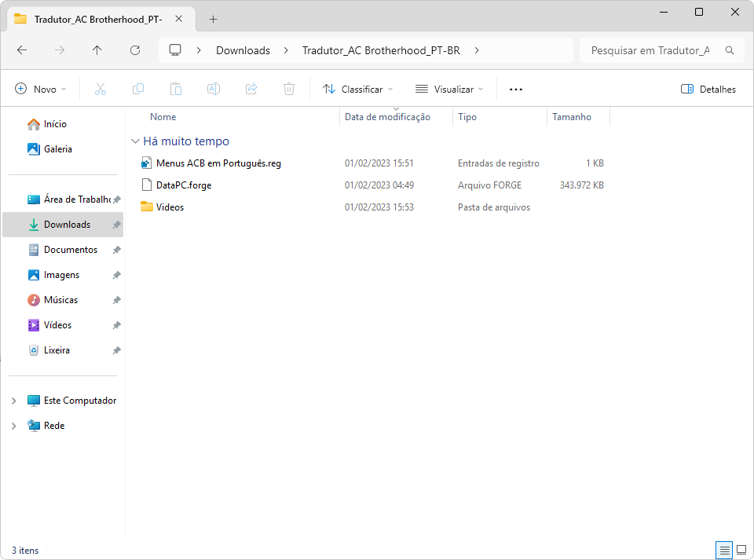The width and height of the screenshot is (754, 560).
Task: Switch to details list view in status bar
Action: coord(724,550)
